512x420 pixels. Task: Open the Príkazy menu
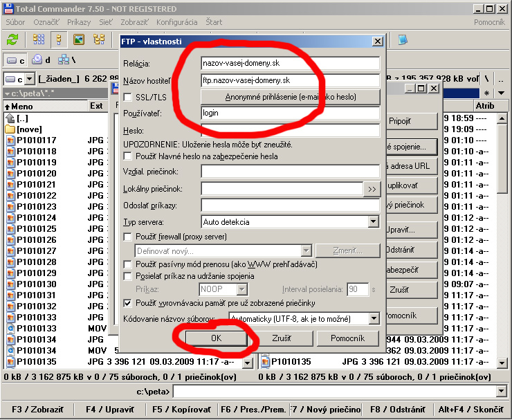79,22
